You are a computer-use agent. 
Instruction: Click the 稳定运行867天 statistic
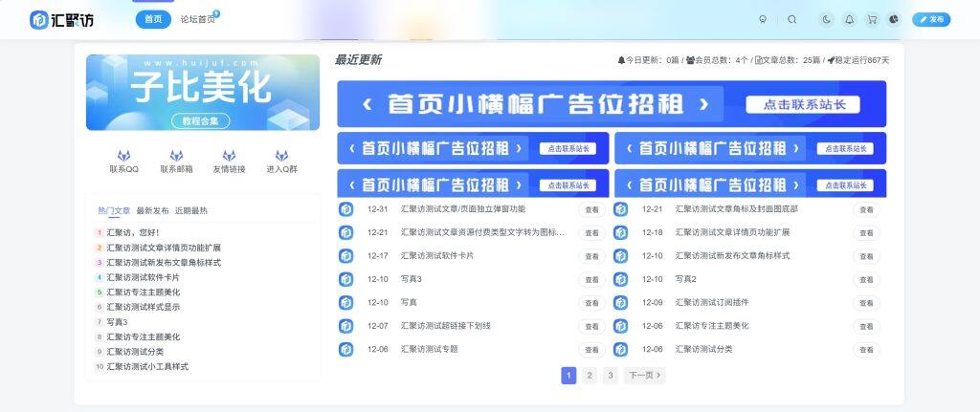tap(858, 60)
